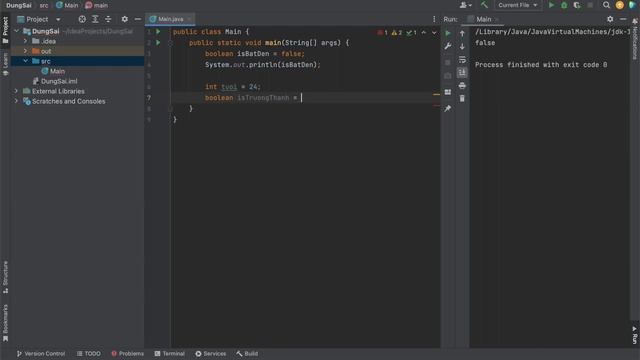Go to the next highlighted error arrow

434,33
